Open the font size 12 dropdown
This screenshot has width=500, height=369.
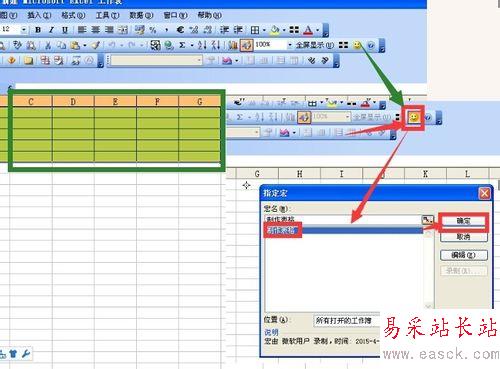[24, 29]
